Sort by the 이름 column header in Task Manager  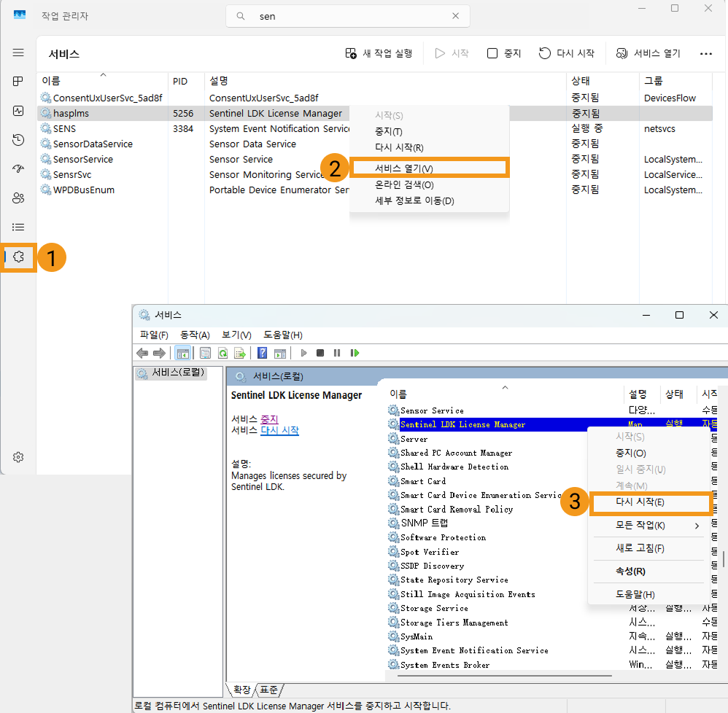tap(52, 81)
